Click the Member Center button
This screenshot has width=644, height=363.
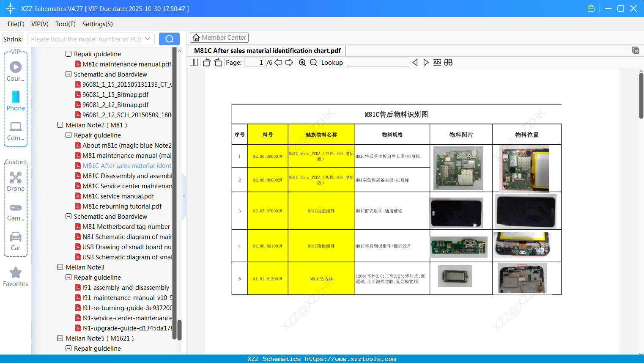click(x=219, y=37)
